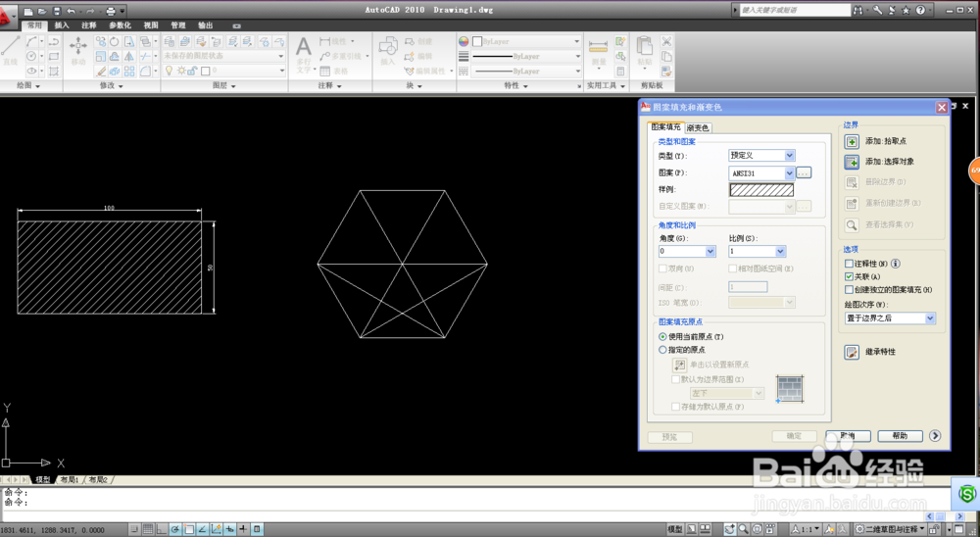Click the 帮助 help button
The height and width of the screenshot is (537, 980).
[900, 436]
